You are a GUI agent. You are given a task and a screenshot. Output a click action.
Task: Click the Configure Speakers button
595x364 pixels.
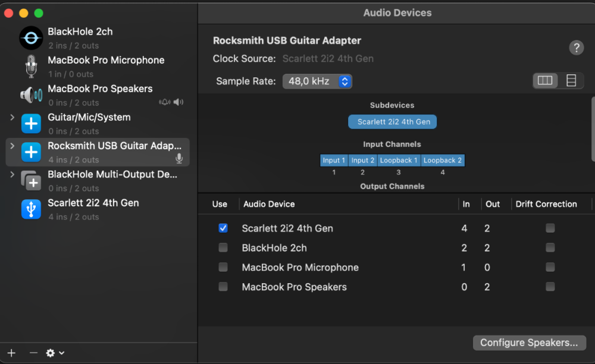[x=529, y=343]
